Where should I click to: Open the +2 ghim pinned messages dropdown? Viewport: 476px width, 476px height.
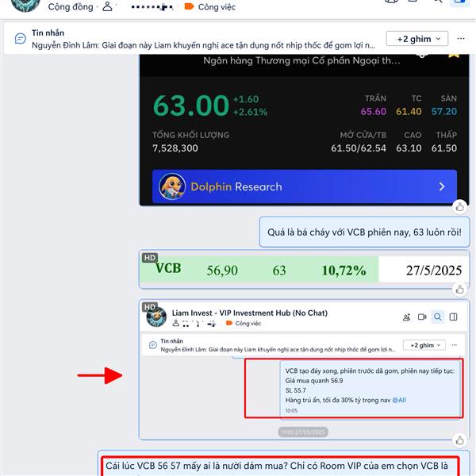point(416,39)
